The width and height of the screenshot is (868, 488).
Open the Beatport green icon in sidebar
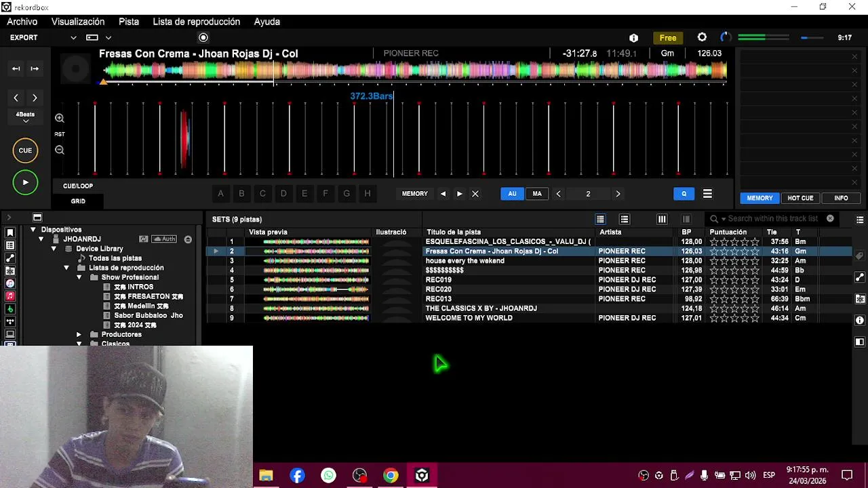(10, 309)
